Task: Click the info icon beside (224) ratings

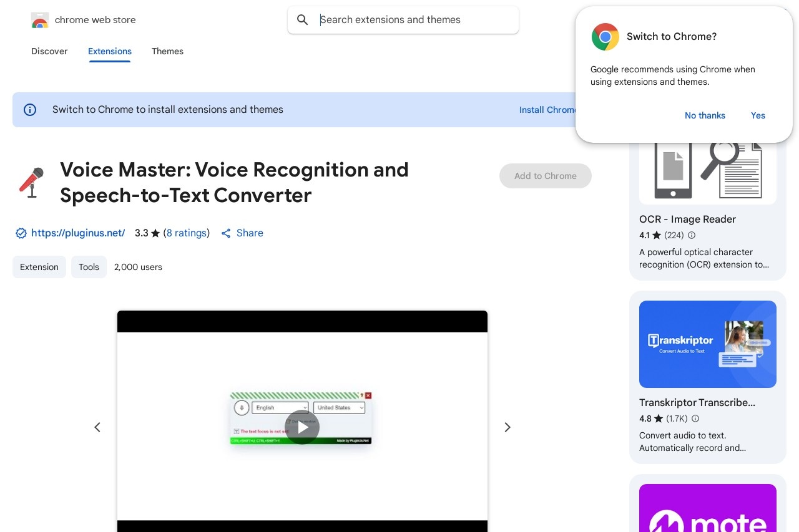Action: tap(692, 236)
